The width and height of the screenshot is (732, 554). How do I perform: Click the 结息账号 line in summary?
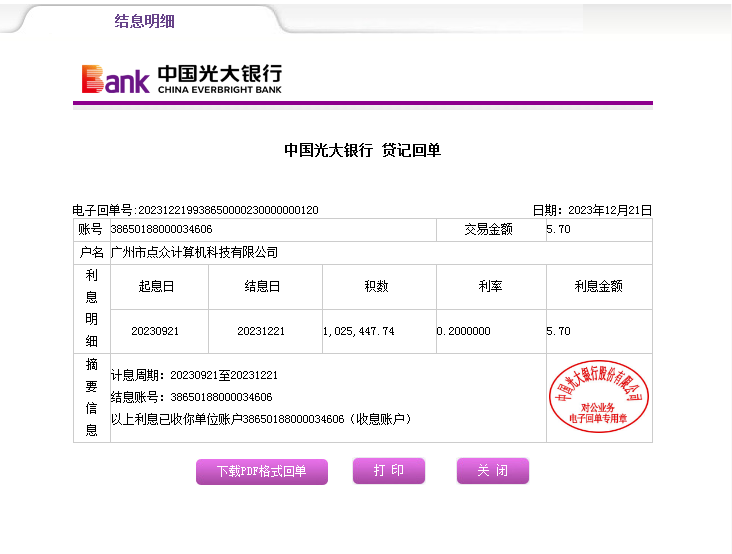[191, 397]
